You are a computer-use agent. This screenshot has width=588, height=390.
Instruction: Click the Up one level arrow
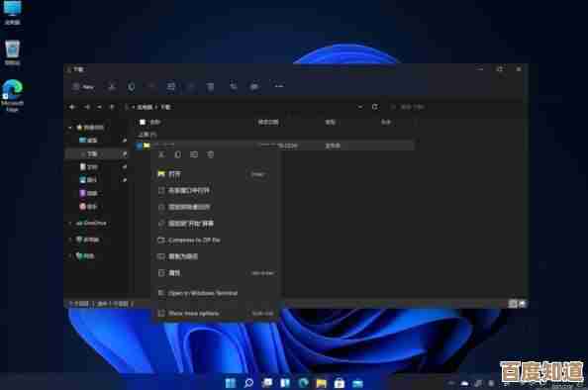pyautogui.click(x=112, y=107)
